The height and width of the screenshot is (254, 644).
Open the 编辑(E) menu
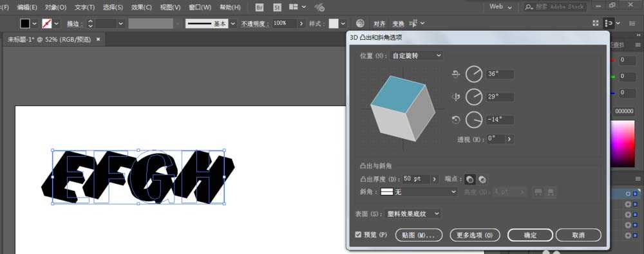(26, 7)
